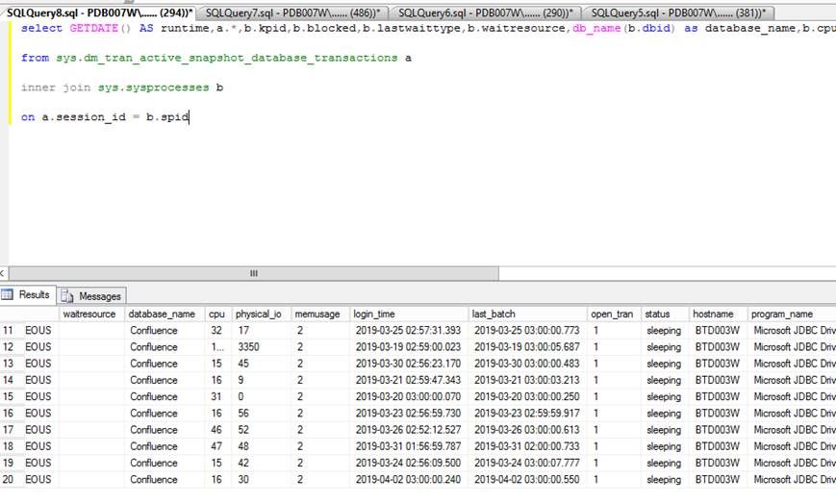Viewport: 836px width, 504px height.
Task: Click sys.dm_tran_active_snapshot_database_transactions in query
Action: 227,58
